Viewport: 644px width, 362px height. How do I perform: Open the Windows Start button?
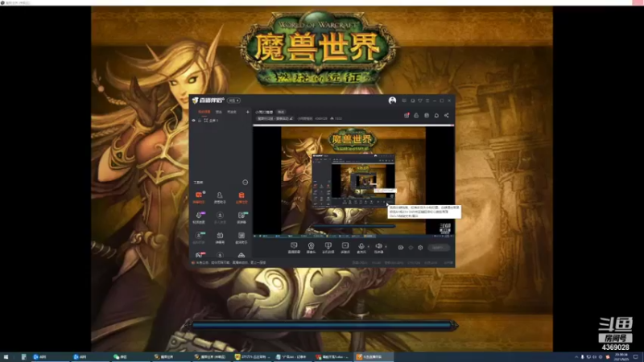click(6, 357)
